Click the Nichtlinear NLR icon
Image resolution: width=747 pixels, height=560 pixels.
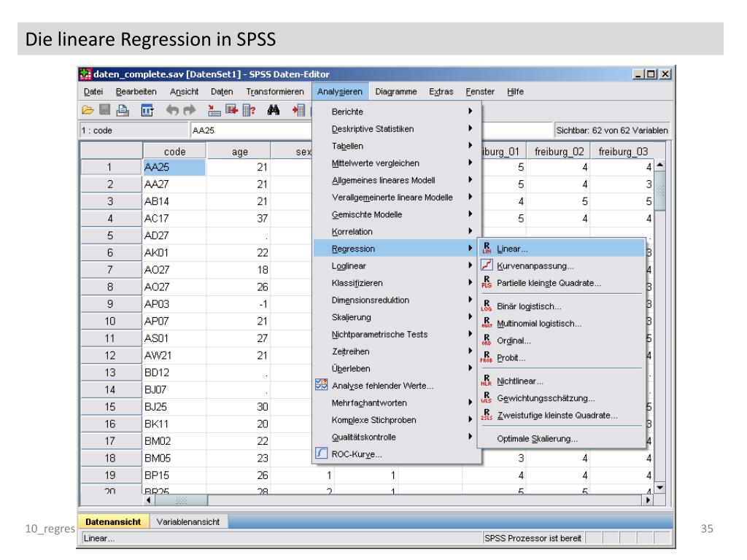(487, 381)
